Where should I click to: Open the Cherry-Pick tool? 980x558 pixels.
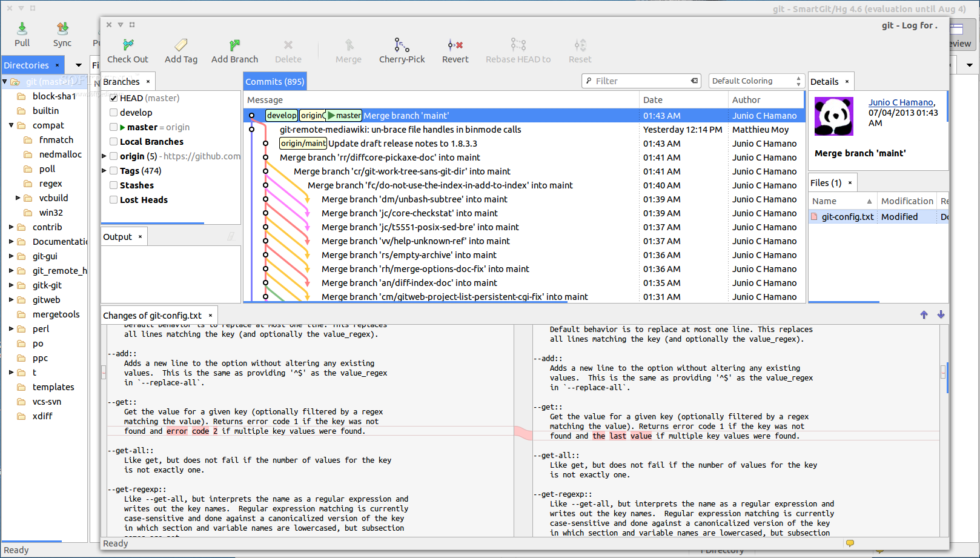pos(402,50)
